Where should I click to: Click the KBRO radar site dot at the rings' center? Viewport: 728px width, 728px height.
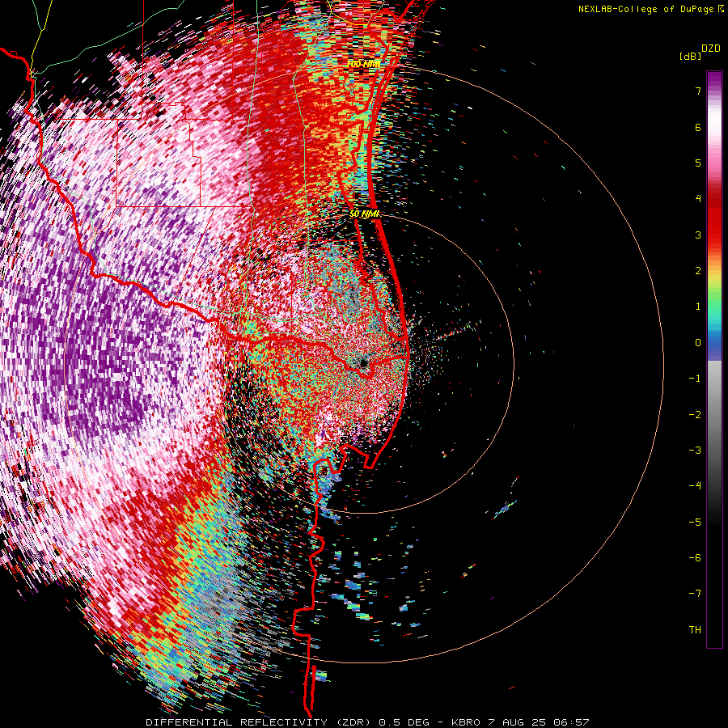(363, 363)
